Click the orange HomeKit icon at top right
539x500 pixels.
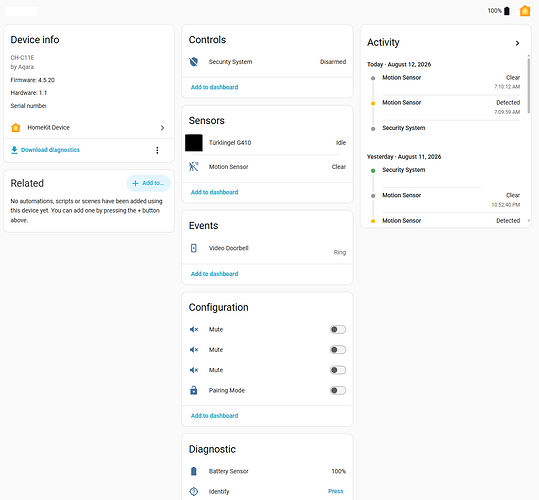pos(525,11)
